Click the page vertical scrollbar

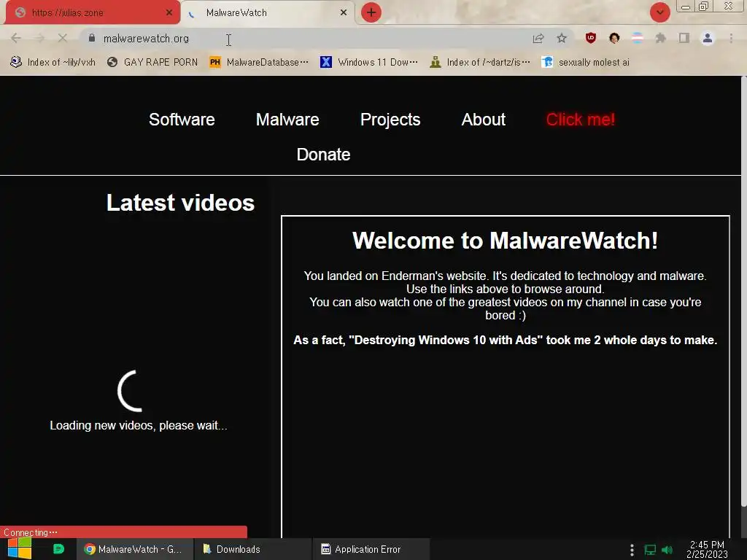(x=743, y=290)
